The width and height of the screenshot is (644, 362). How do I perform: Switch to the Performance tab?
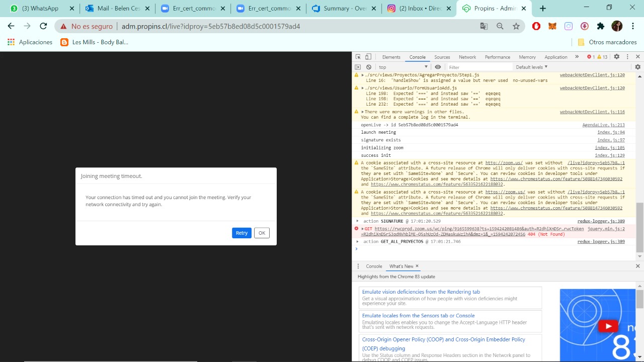pyautogui.click(x=498, y=57)
